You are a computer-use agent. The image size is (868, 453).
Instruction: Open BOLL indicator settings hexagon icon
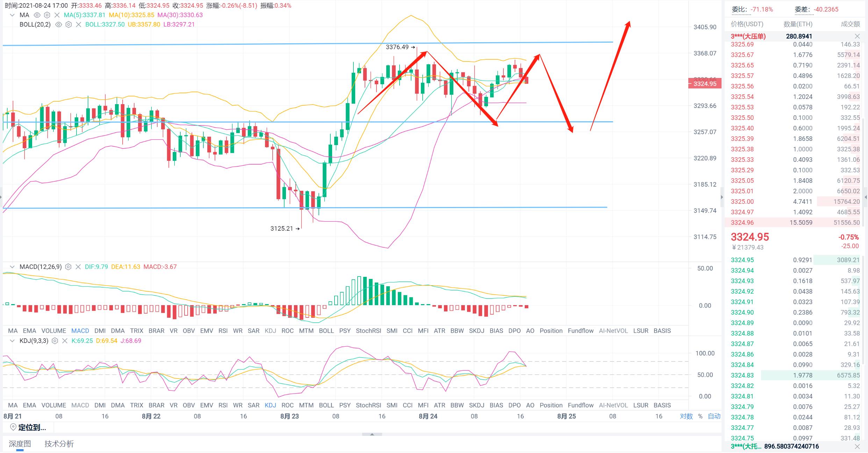[69, 24]
